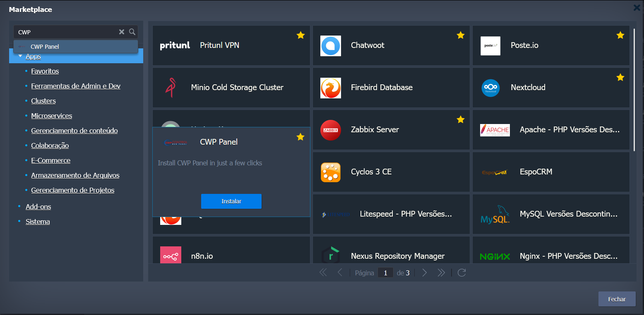Close Marketplace with the top X

pos(637,7)
